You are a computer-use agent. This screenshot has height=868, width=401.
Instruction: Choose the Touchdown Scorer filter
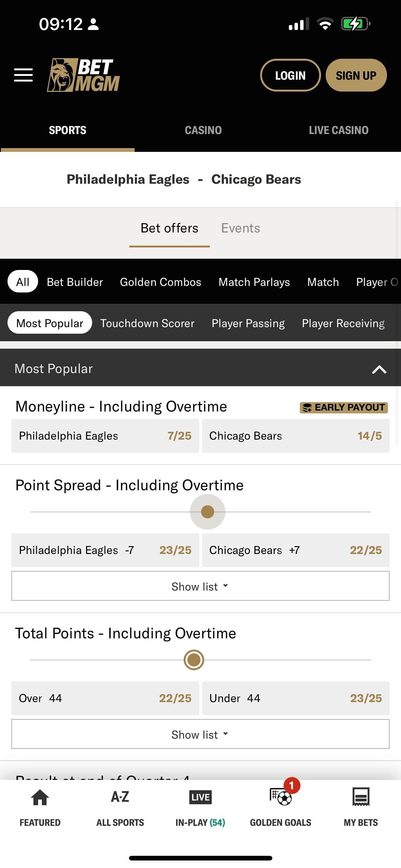(x=147, y=323)
